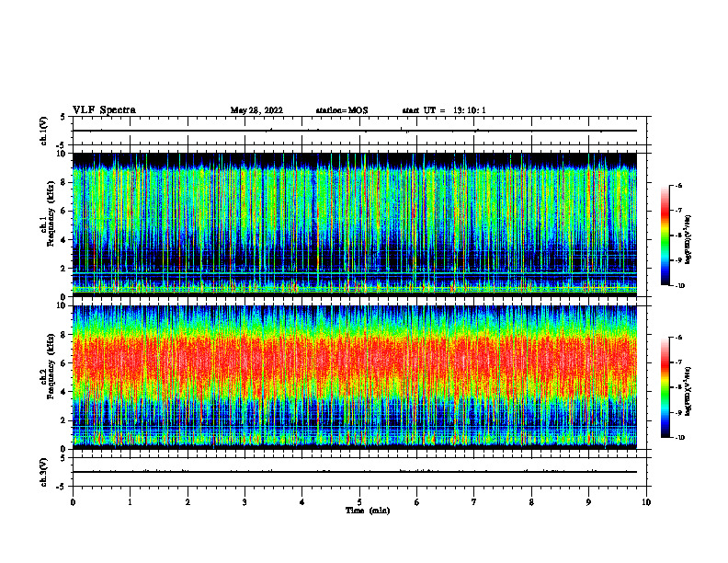This screenshot has width=728, height=563.
Task: Click the date 'May 28, 2022'
Action: coord(256,110)
